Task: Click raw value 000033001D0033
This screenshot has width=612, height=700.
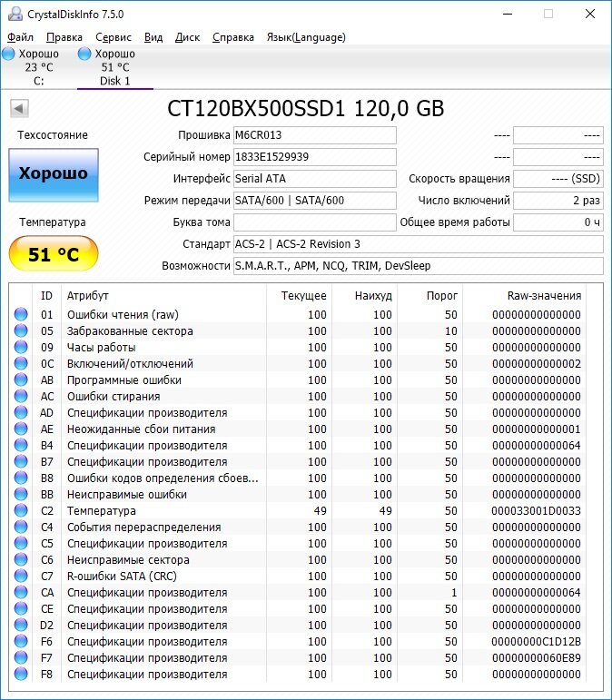Action: (536, 511)
